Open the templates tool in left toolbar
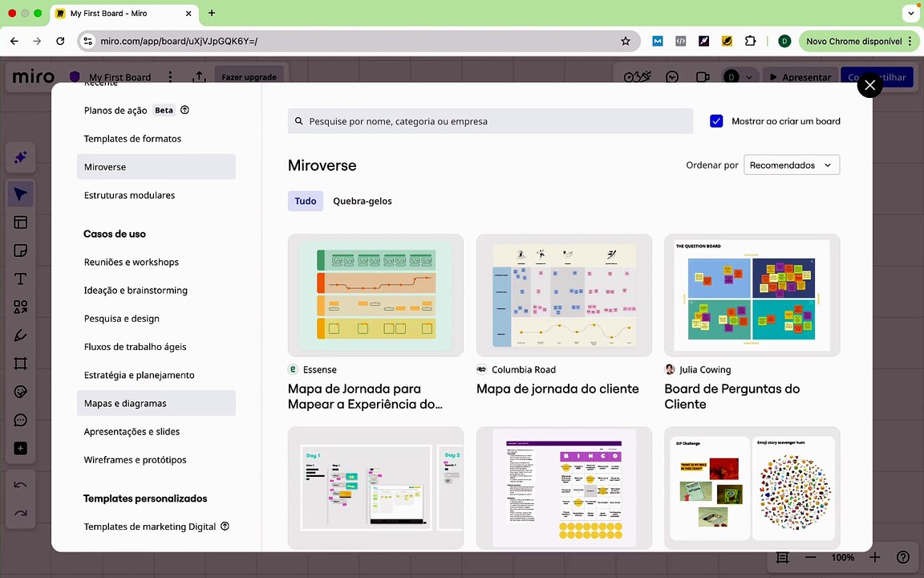The image size is (924, 578). click(x=21, y=222)
